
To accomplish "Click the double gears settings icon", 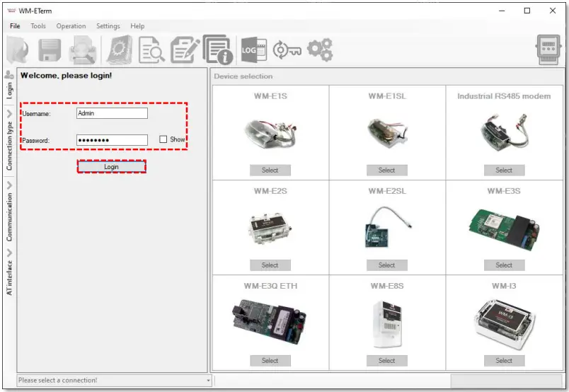I will click(320, 50).
